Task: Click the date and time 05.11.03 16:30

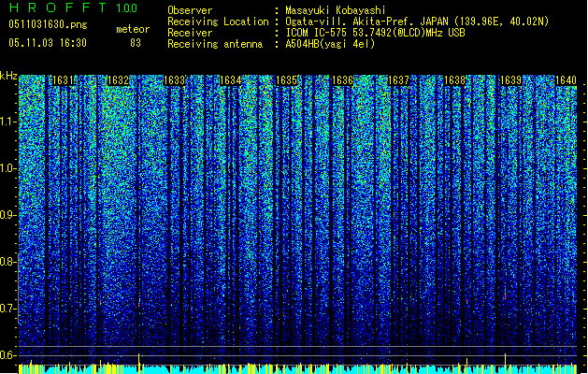Action: [48, 42]
